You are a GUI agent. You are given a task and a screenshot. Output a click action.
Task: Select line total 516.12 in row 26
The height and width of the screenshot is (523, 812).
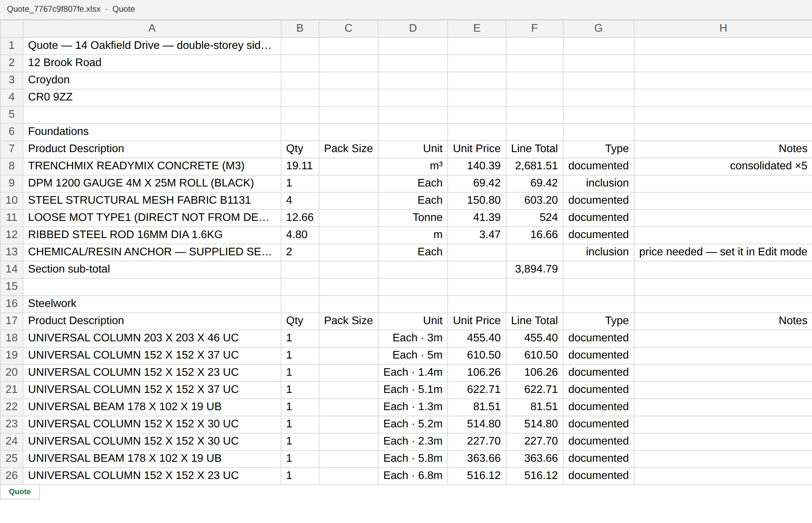point(534,476)
